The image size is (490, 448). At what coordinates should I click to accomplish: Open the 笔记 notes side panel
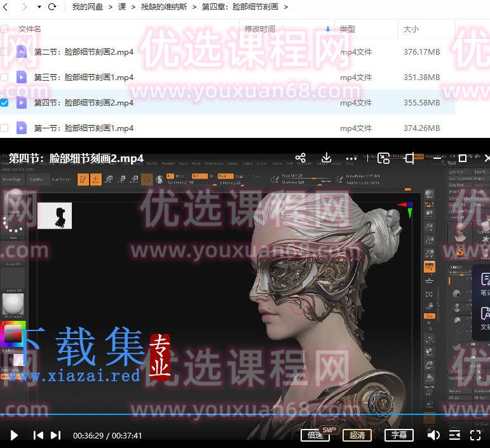485,283
